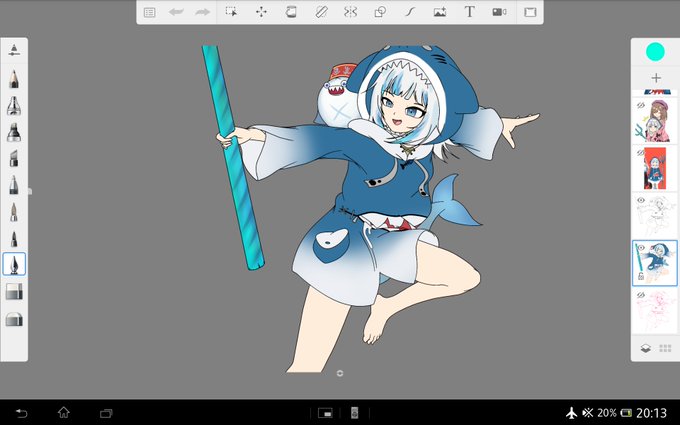Select the Hard Eraser
The image size is (680, 425).
(x=14, y=291)
